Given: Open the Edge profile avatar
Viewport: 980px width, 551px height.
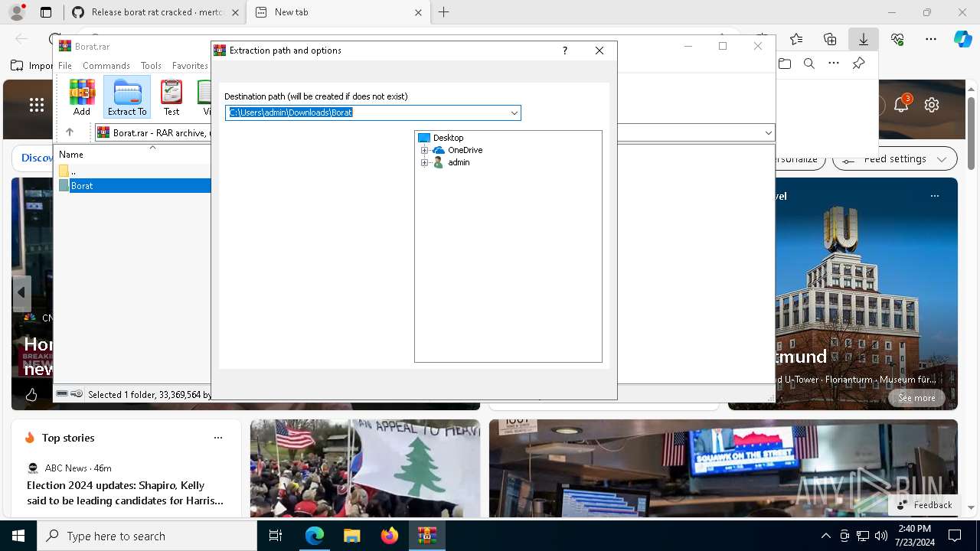Looking at the screenshot, I should (x=16, y=12).
